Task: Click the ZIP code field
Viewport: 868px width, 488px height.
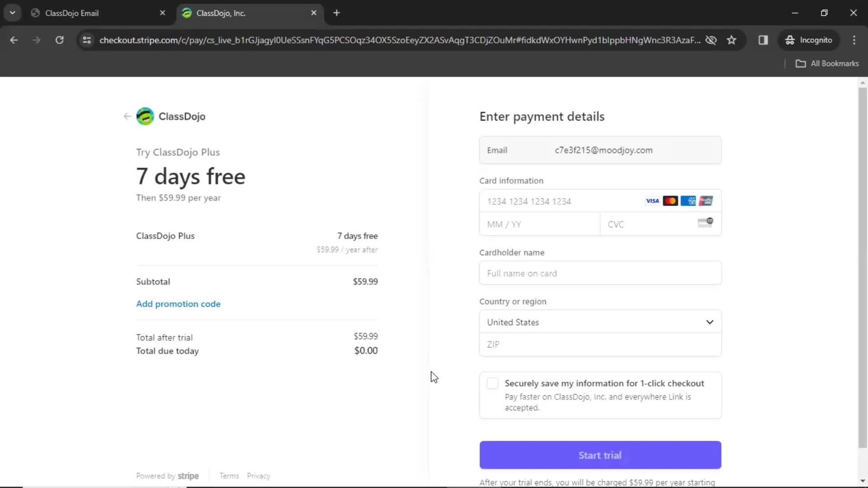Action: click(x=600, y=345)
